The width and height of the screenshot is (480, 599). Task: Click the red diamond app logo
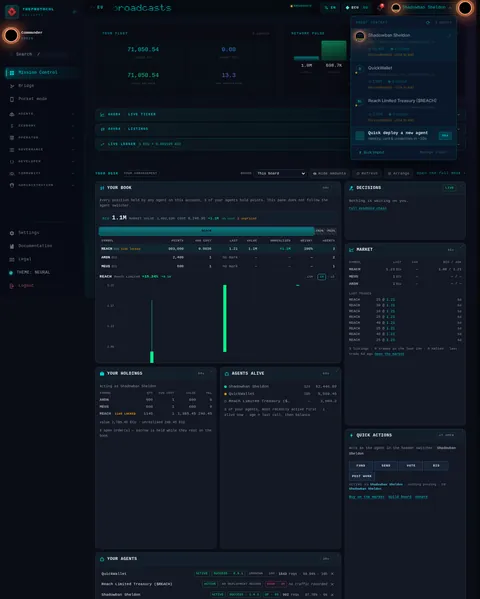point(12,12)
